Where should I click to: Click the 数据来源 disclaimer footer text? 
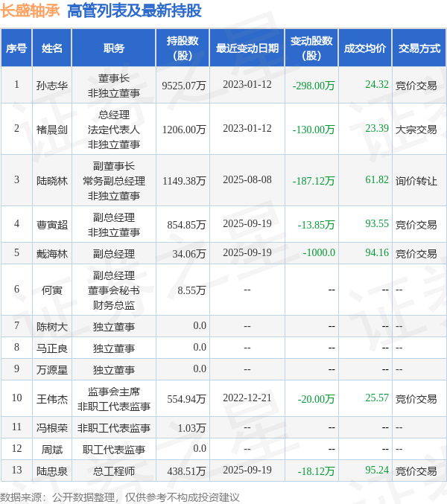tap(120, 497)
